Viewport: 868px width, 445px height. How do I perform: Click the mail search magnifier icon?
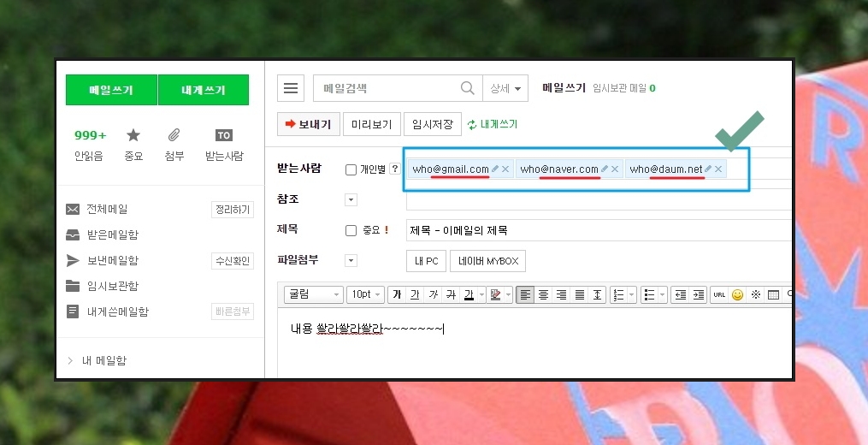[468, 88]
